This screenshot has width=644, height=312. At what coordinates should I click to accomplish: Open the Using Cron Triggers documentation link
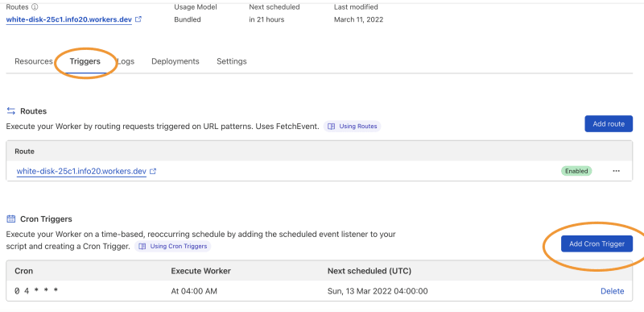173,246
